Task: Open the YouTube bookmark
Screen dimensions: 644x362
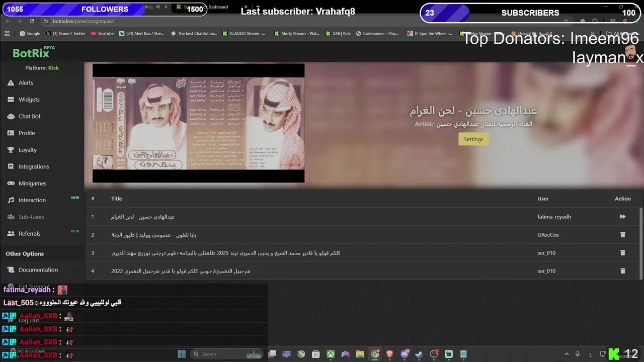Action: 102,34
